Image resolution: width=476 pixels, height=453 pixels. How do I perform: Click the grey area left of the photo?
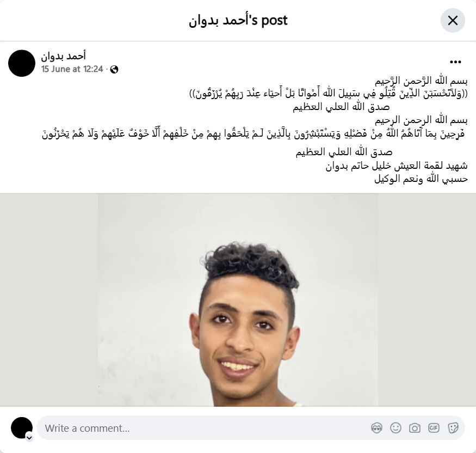tap(49, 300)
